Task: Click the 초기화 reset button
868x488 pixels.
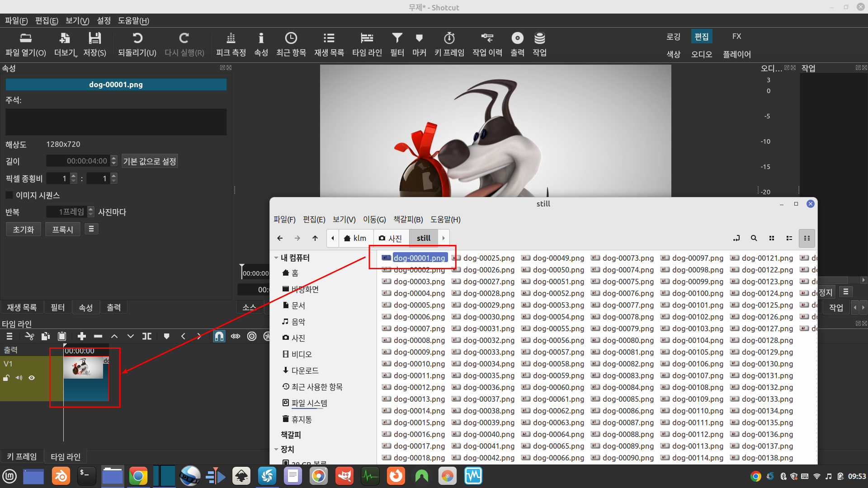Action: pos(24,230)
